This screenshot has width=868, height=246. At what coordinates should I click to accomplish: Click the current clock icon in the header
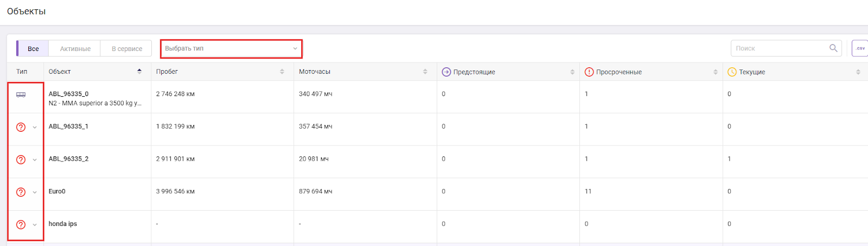click(x=732, y=72)
